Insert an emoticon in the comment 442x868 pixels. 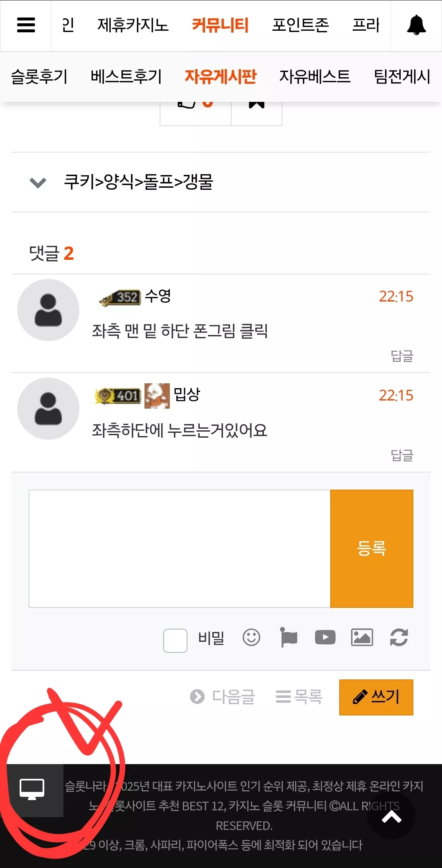[251, 637]
